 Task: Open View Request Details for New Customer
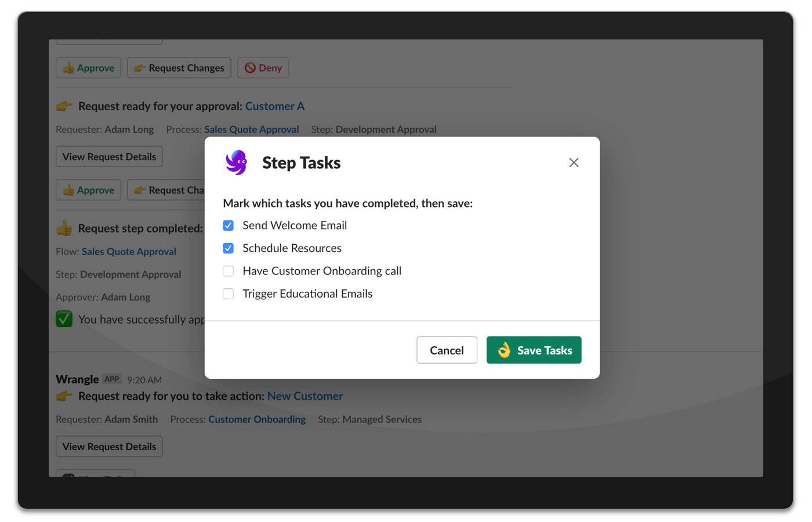coord(109,447)
